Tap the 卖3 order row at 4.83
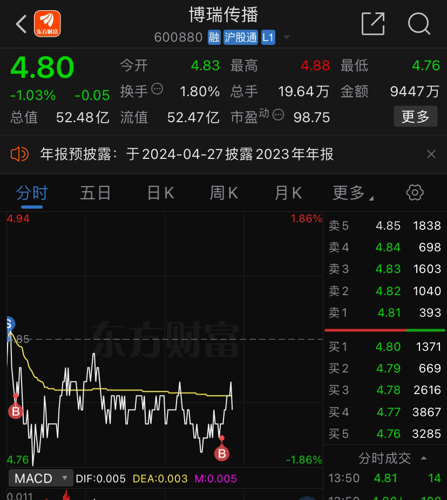 [x=385, y=269]
